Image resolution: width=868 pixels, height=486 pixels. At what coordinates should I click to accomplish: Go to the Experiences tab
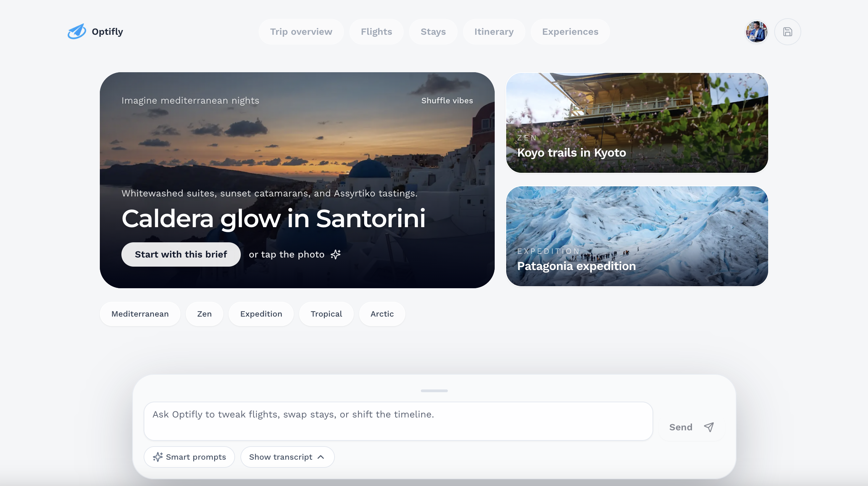point(570,32)
